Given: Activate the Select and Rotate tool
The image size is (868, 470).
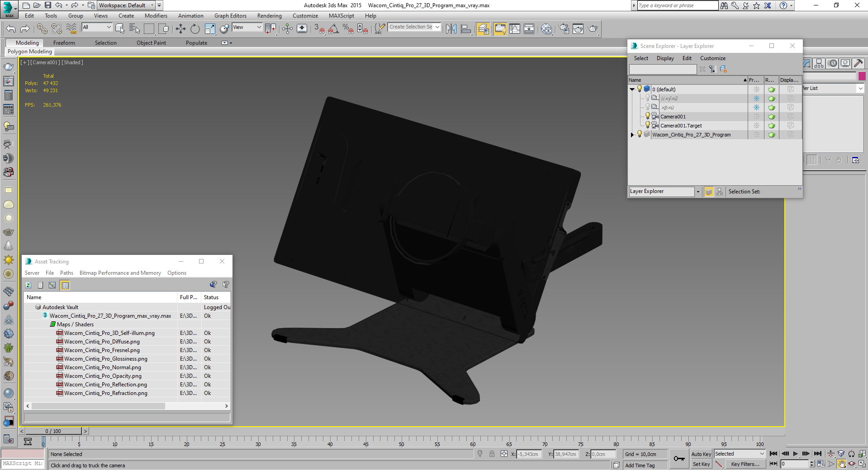Looking at the screenshot, I should (x=195, y=29).
